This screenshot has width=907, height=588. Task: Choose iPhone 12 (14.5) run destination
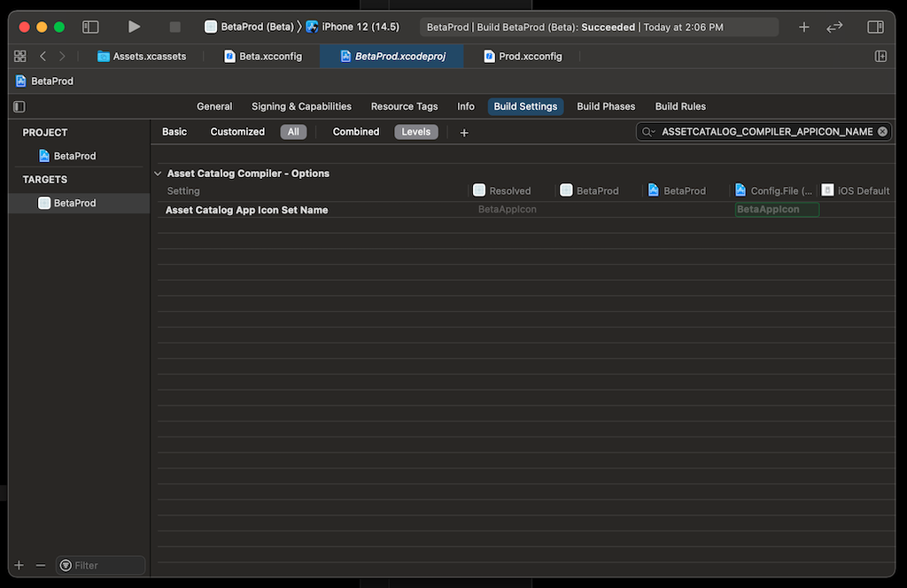pyautogui.click(x=353, y=27)
